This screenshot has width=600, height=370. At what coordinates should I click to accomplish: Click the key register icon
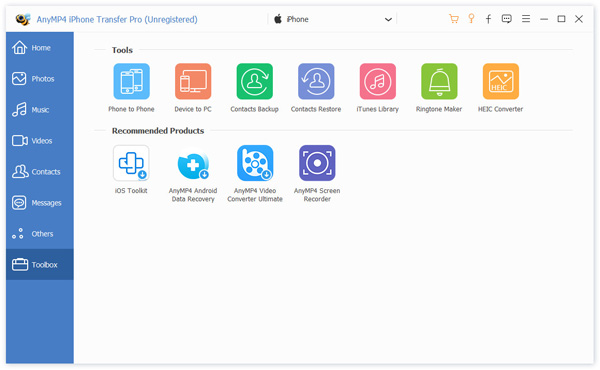click(x=471, y=19)
